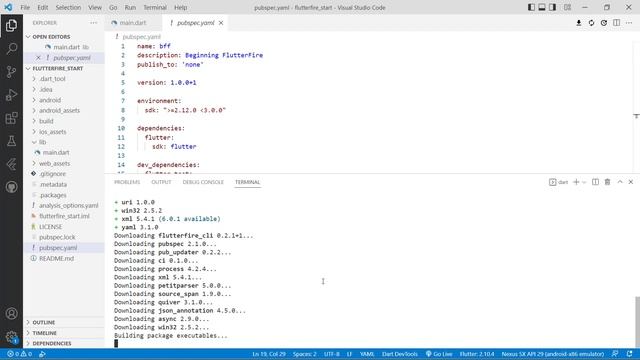The width and height of the screenshot is (640, 360).
Task: Toggle the Panel layout icon
Action: [x=542, y=7]
